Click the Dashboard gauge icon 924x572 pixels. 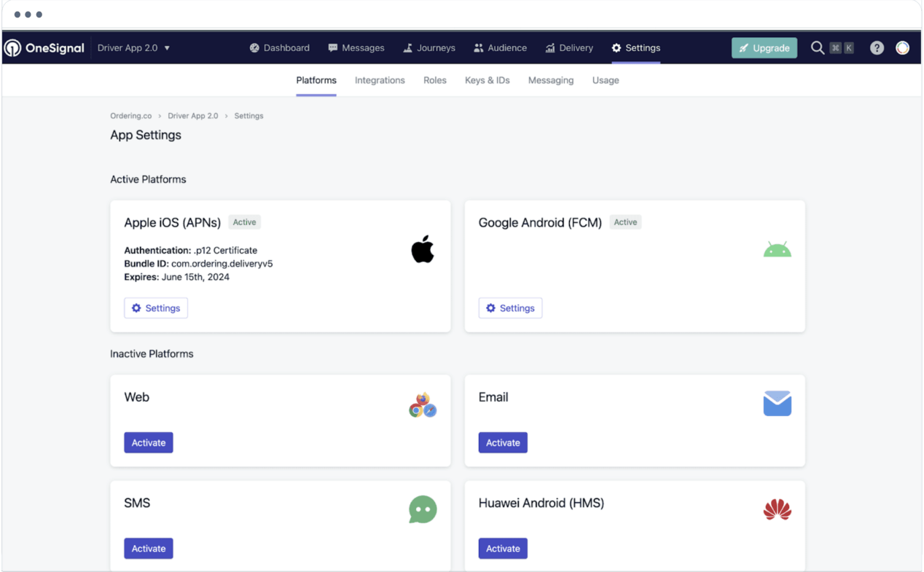(x=254, y=48)
